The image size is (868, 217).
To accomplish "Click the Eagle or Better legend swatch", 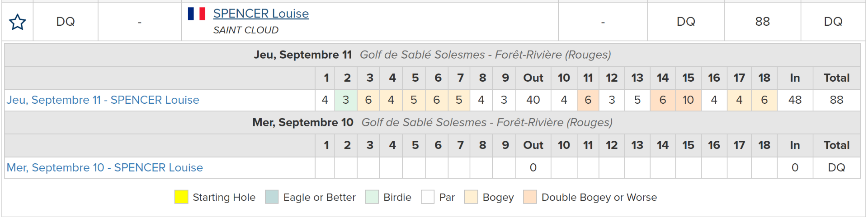I will [x=272, y=197].
